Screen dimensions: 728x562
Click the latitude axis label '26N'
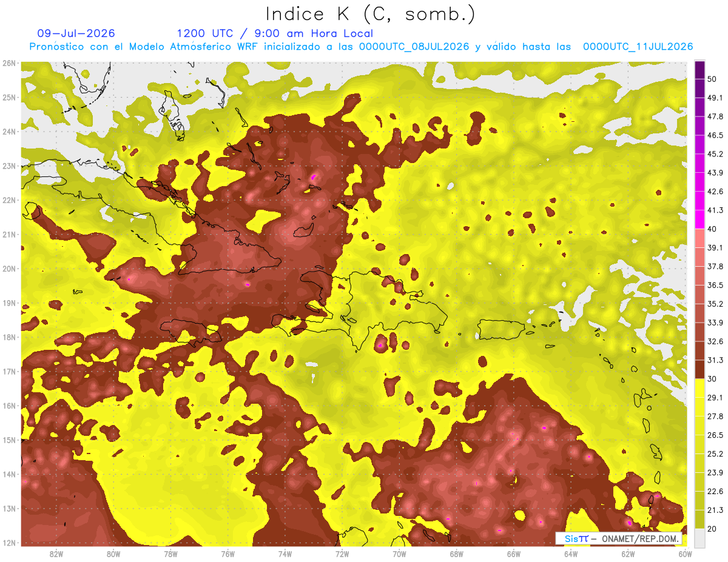(x=9, y=63)
